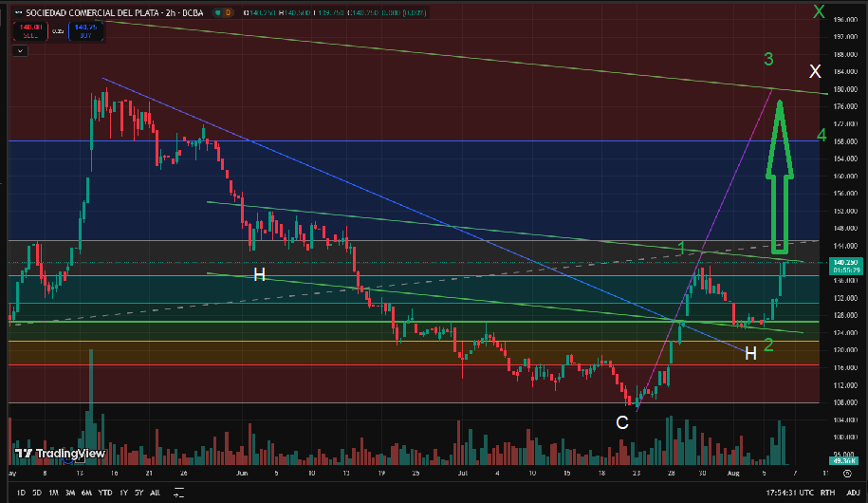Click the white H label near Aug

(x=750, y=353)
